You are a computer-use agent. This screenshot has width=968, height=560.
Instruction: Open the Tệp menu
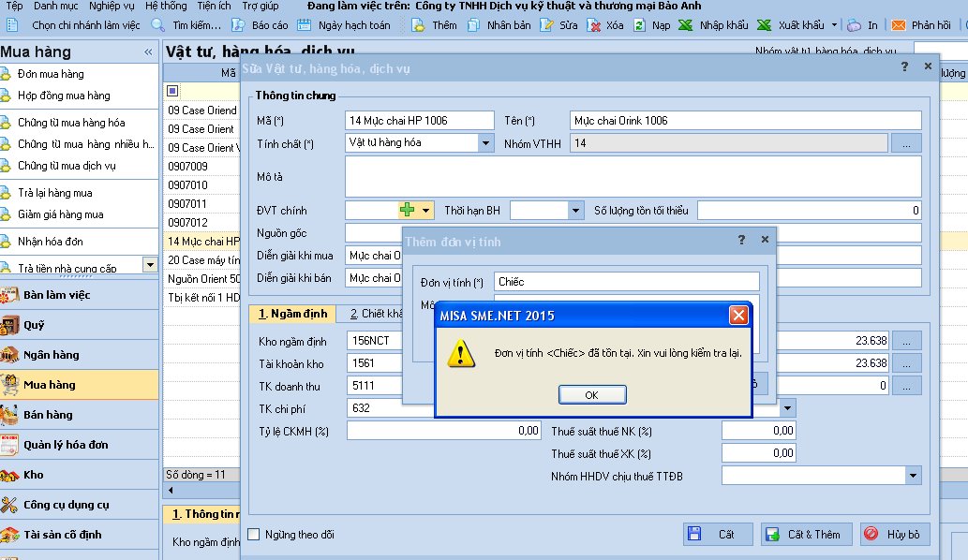click(x=14, y=7)
